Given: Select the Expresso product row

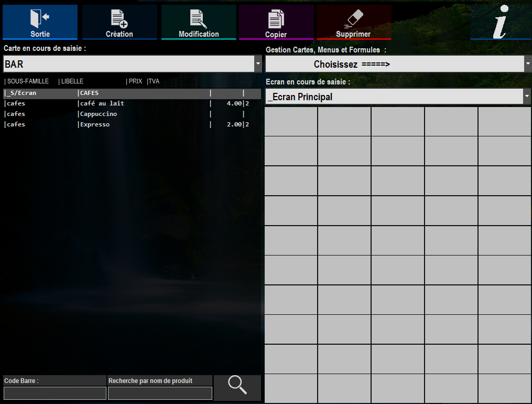Looking at the screenshot, I should 132,124.
